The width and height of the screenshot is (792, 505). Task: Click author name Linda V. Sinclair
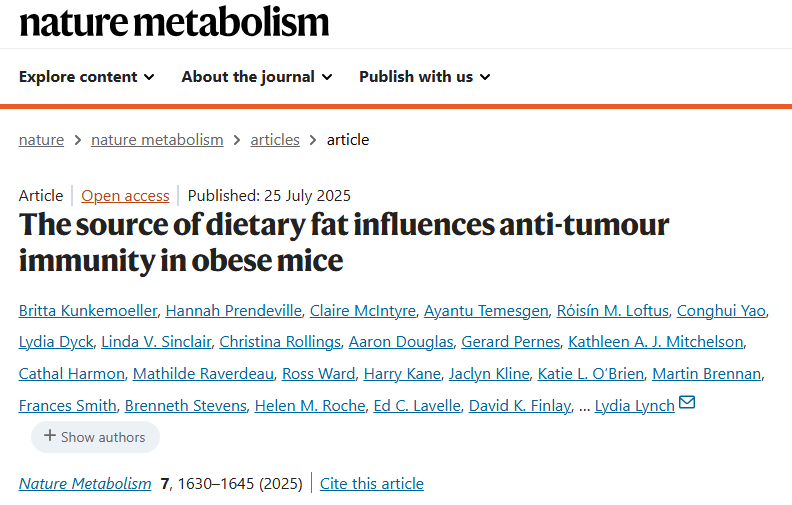[156, 342]
